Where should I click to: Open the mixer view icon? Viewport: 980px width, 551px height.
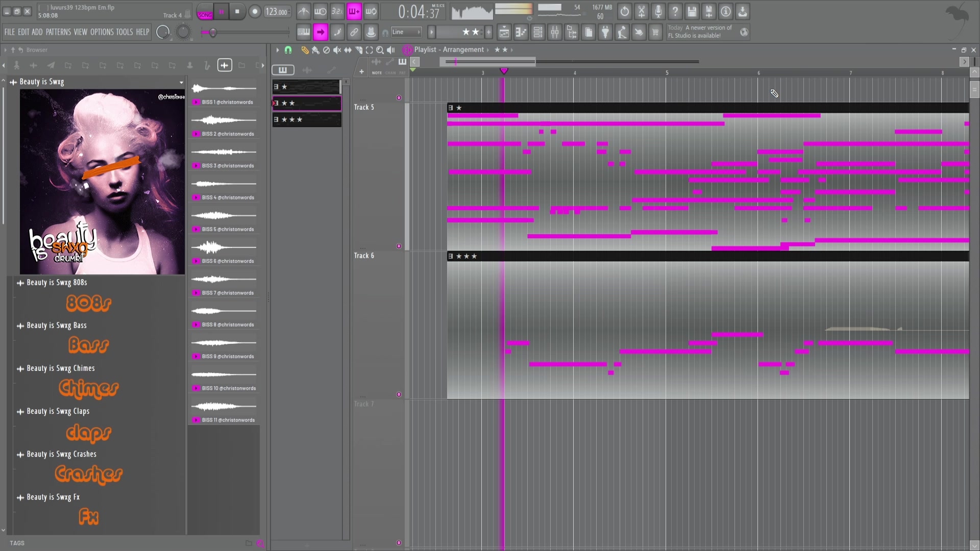[554, 32]
